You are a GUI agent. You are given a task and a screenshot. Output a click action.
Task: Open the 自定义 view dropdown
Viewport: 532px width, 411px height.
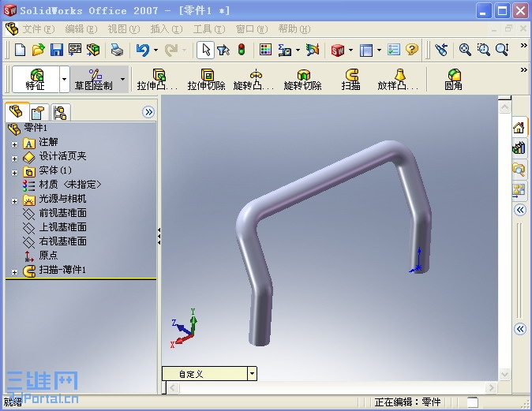pos(252,374)
